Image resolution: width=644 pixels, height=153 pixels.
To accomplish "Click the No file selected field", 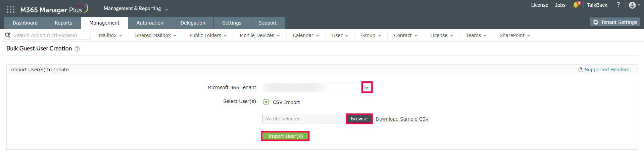I will pos(304,119).
